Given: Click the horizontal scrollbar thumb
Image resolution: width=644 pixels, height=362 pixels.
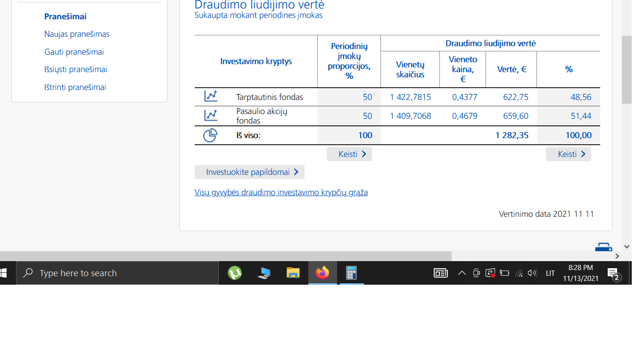Looking at the screenshot, I should [226, 256].
